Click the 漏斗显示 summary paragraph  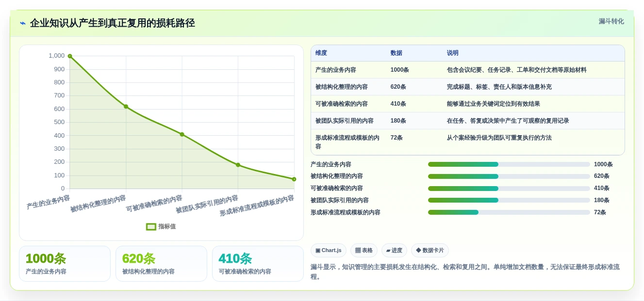click(x=466, y=272)
